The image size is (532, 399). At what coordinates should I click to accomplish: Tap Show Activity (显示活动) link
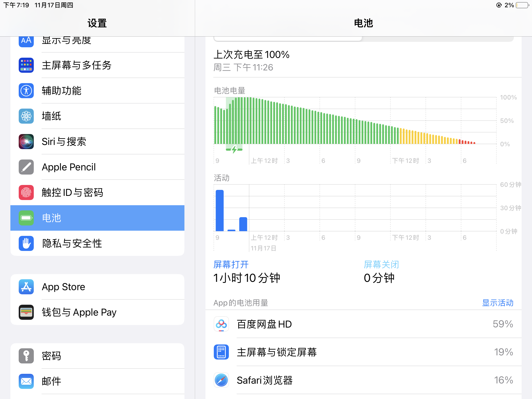(497, 303)
